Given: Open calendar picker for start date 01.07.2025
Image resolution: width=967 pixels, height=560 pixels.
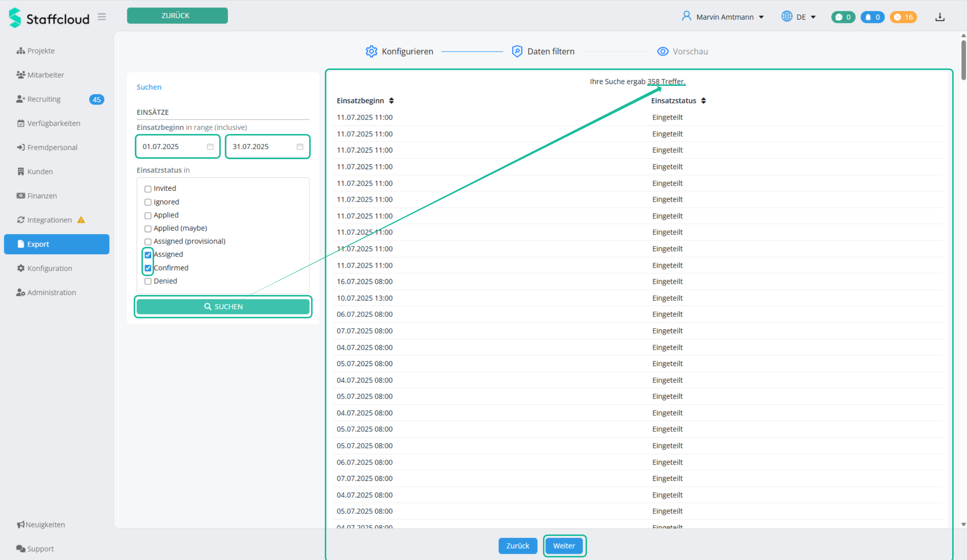Looking at the screenshot, I should (x=210, y=147).
